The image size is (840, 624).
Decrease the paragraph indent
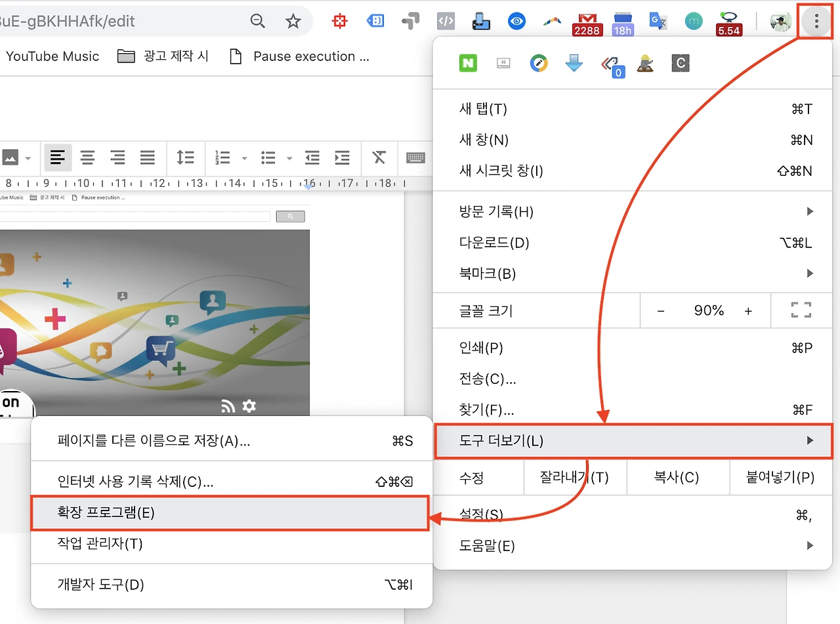312,157
